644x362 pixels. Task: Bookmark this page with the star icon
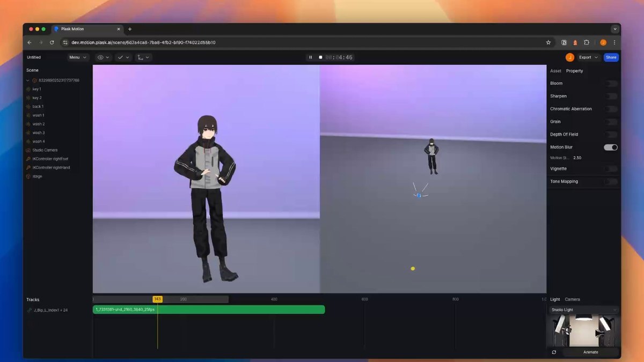tap(548, 42)
